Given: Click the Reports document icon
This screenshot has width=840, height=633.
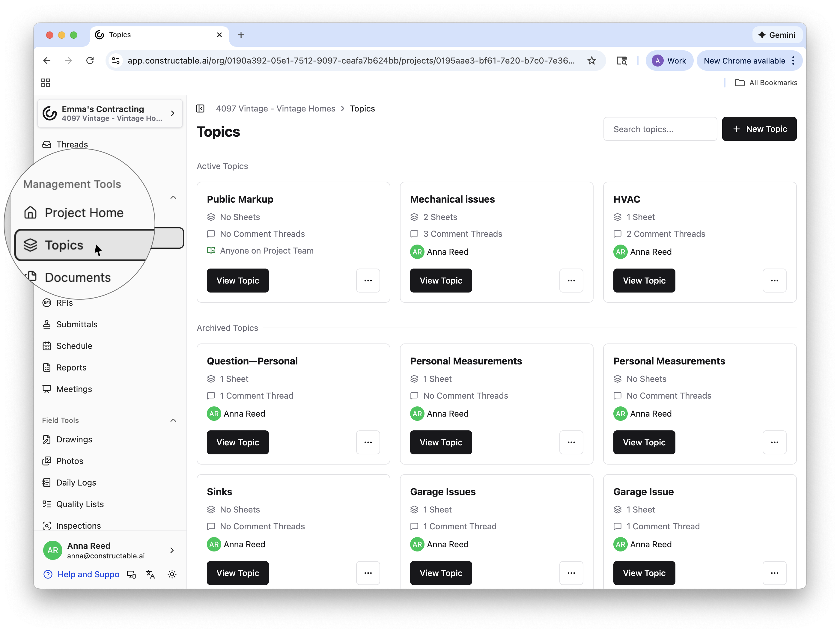Looking at the screenshot, I should click(47, 367).
